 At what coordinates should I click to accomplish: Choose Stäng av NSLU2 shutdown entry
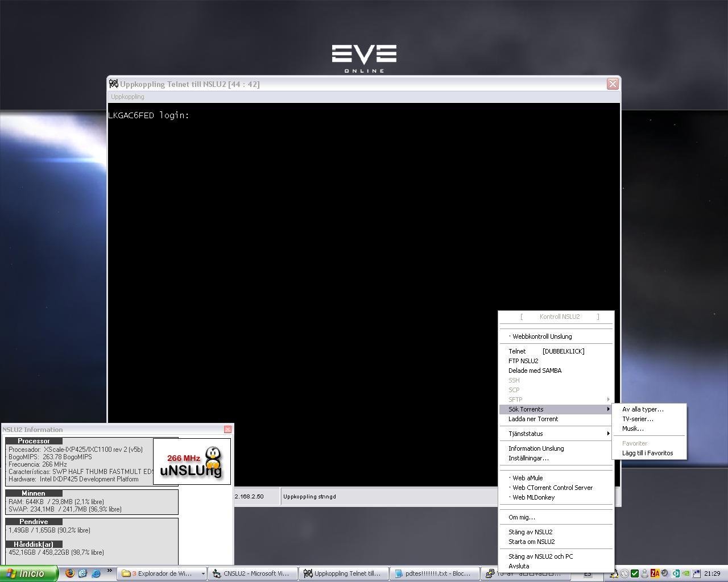[556, 532]
